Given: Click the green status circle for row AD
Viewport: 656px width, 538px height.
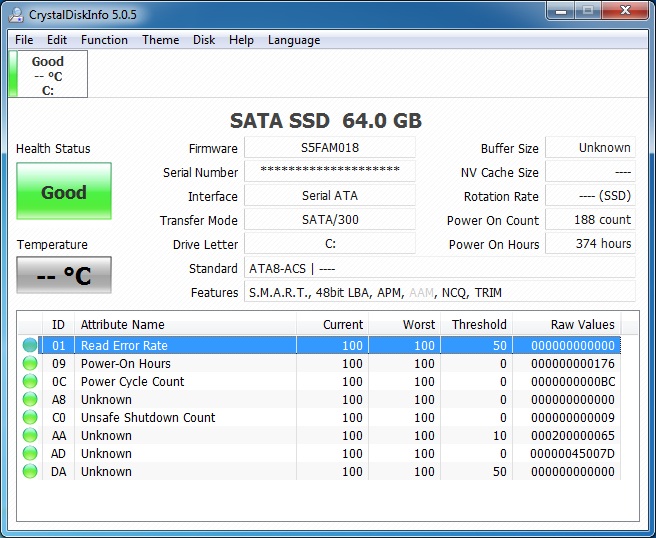Looking at the screenshot, I should 30,453.
